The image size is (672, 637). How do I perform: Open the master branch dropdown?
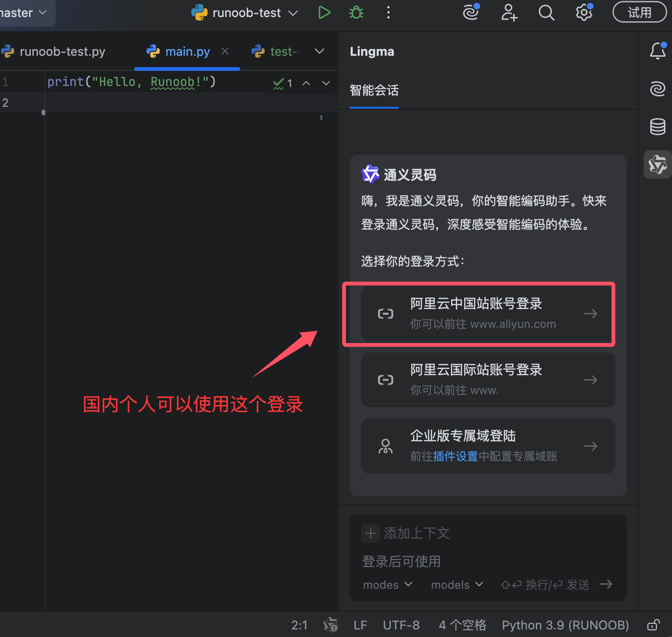click(x=24, y=13)
